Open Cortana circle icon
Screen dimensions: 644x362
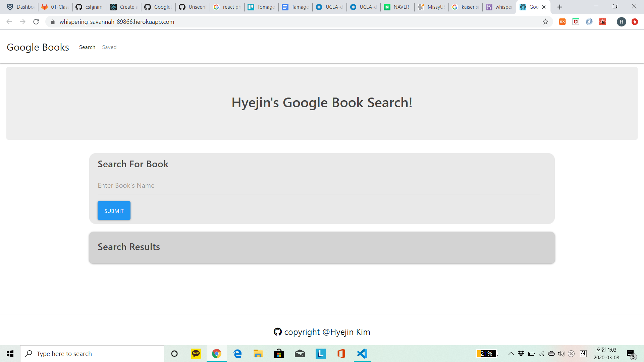point(174,354)
